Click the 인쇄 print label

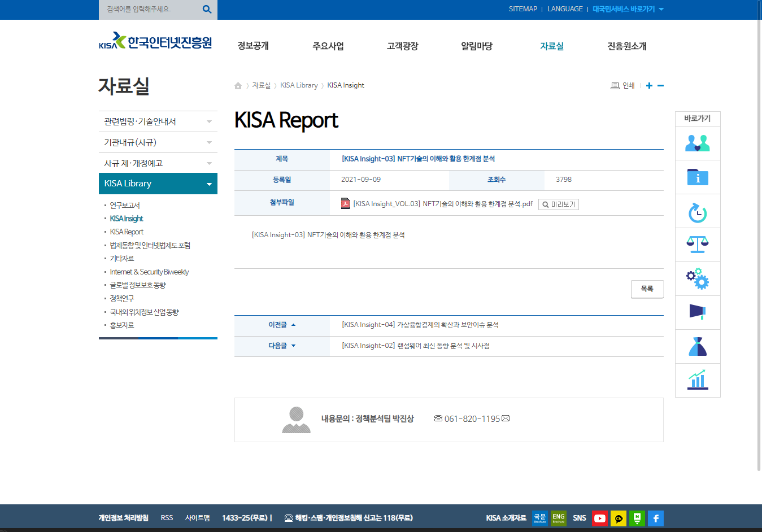(629, 86)
